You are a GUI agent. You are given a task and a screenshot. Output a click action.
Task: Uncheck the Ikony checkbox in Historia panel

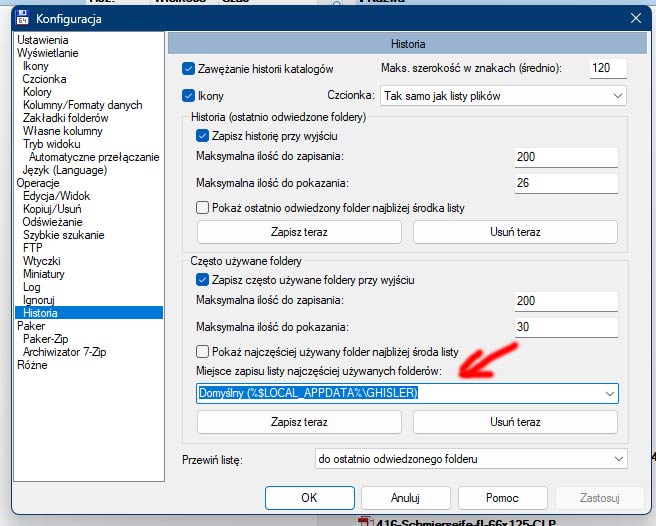[x=188, y=96]
